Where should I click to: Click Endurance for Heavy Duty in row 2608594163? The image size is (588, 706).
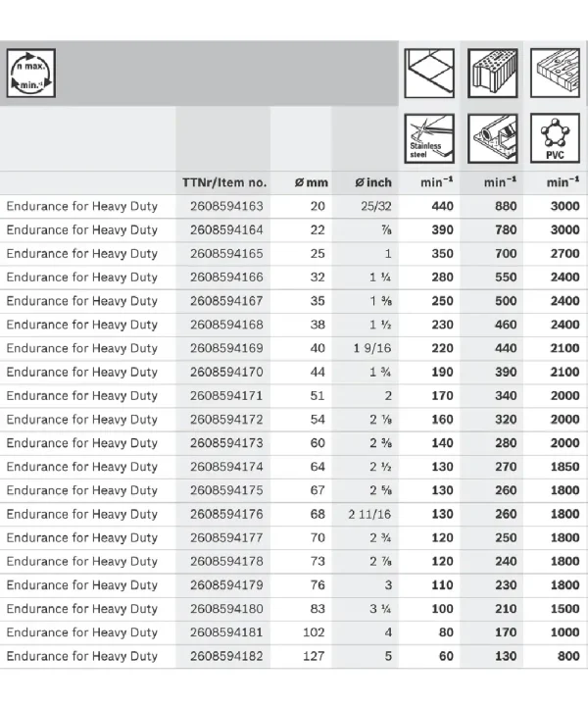pos(82,206)
